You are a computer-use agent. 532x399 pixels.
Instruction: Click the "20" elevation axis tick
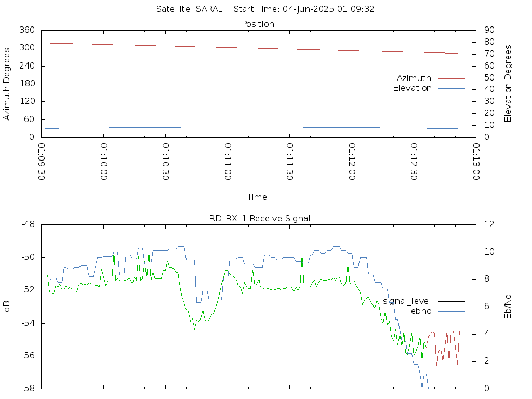pos(489,113)
